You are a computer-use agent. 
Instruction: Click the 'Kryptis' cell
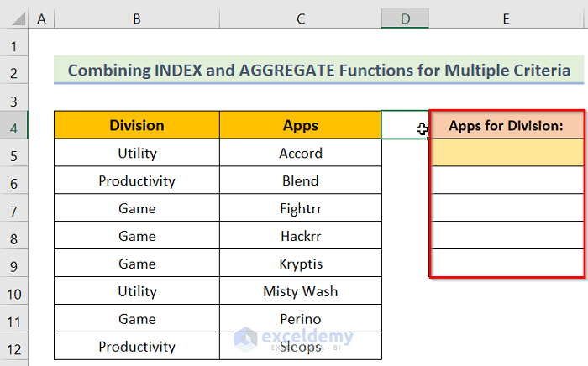[301, 264]
